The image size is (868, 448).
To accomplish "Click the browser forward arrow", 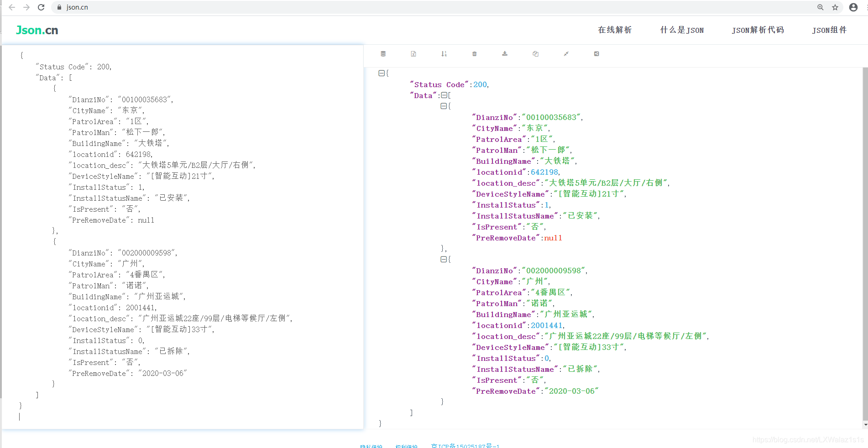I will click(x=26, y=7).
